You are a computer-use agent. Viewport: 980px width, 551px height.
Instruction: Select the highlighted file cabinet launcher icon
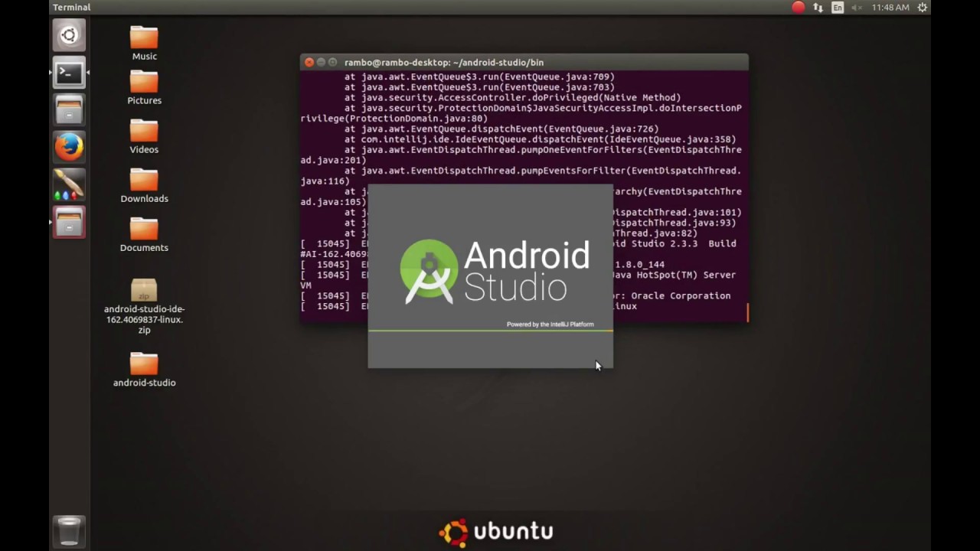[69, 222]
